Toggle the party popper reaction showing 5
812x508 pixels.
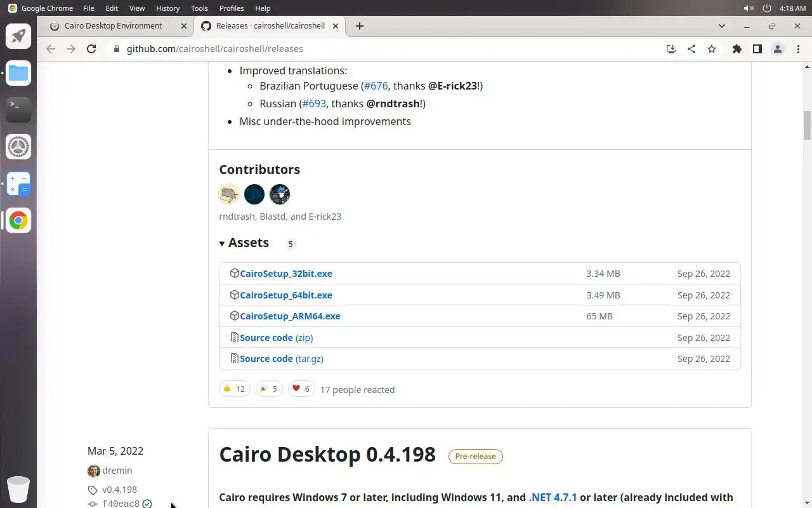point(269,389)
